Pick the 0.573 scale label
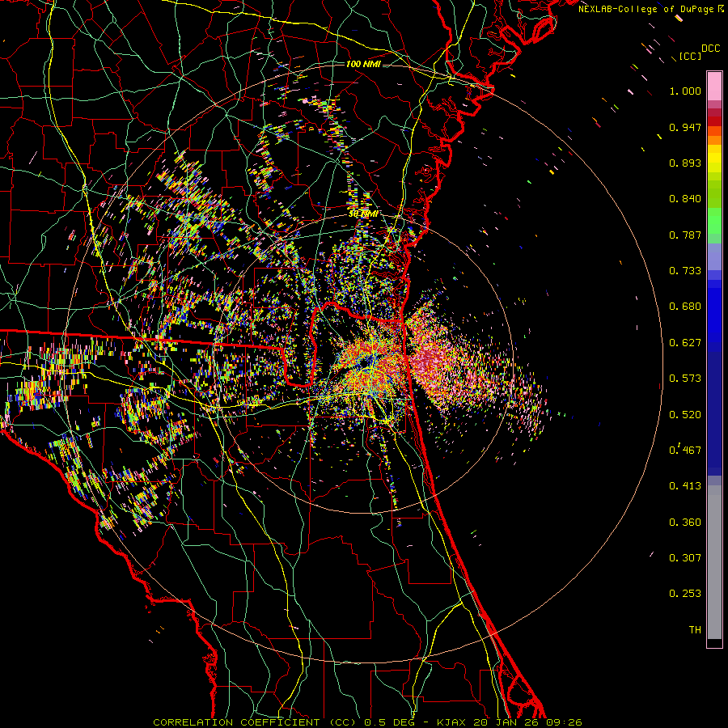The width and height of the screenshot is (728, 728). click(685, 379)
